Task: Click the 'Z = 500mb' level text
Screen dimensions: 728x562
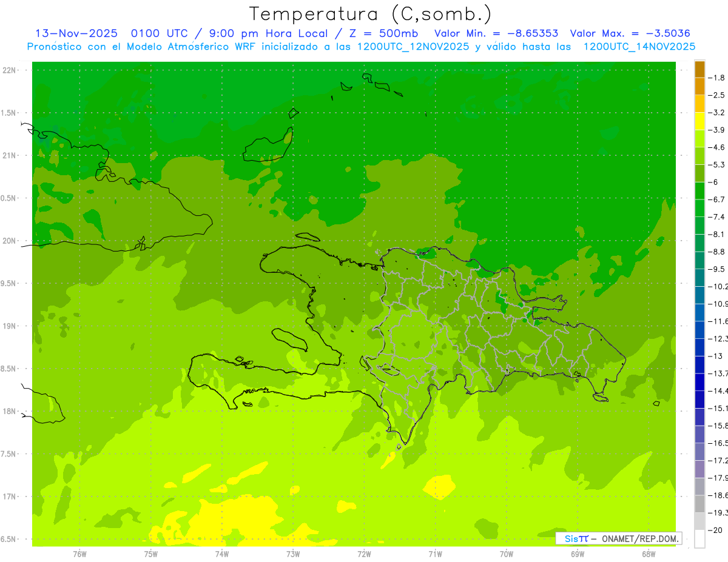Action: coord(383,33)
